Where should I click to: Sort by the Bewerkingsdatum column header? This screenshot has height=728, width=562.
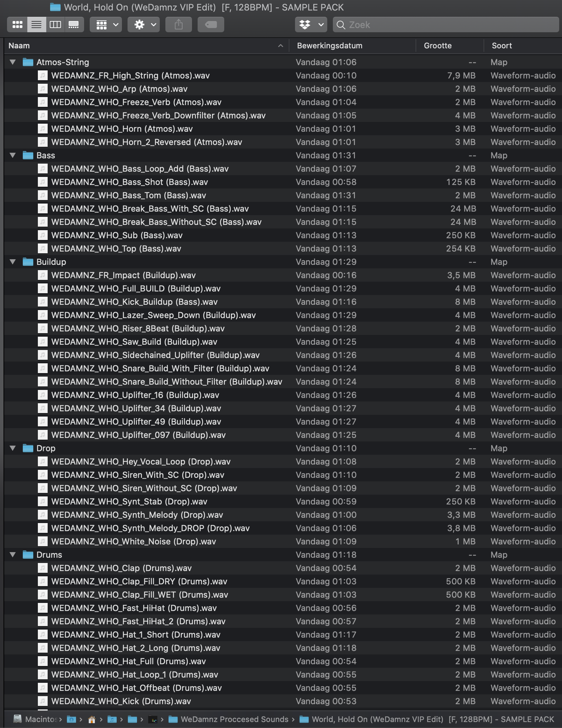pos(352,46)
